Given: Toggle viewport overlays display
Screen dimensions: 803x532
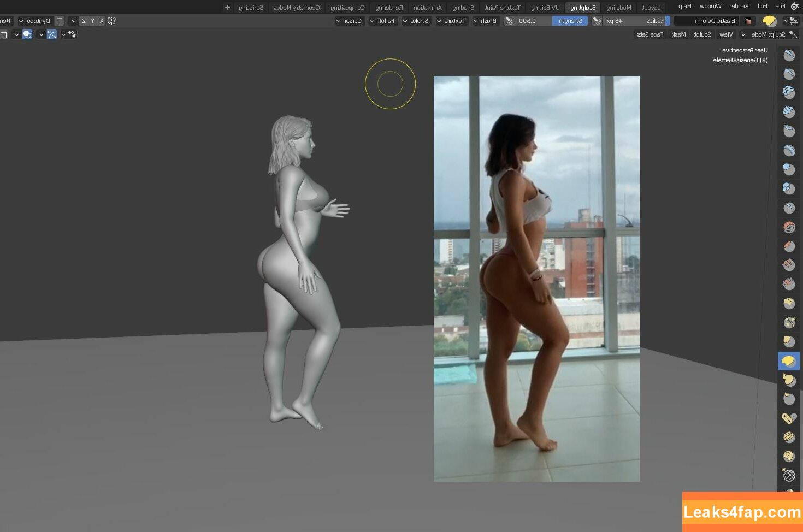Looking at the screenshot, I should (27, 34).
